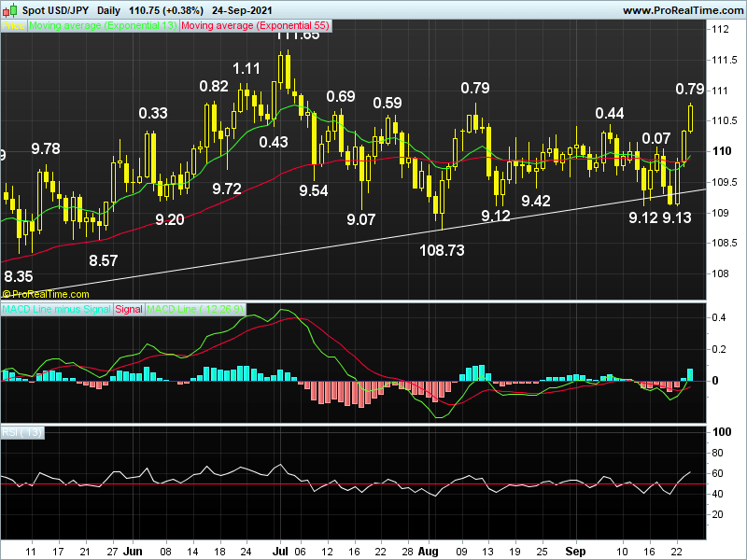Open the MACD Line minus Signal indicator label
This screenshot has height=560, width=747.
click(56, 309)
